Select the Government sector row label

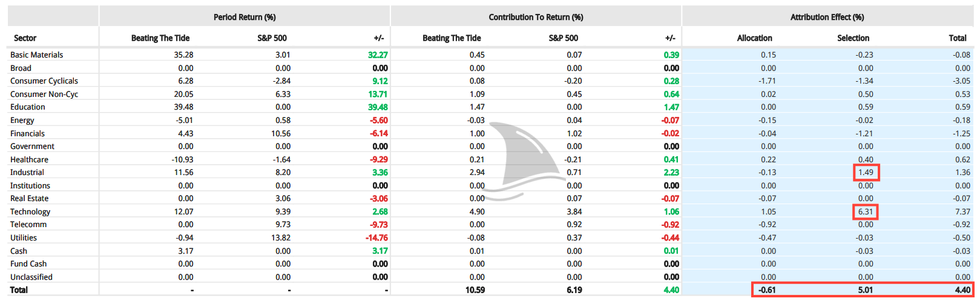[32, 147]
